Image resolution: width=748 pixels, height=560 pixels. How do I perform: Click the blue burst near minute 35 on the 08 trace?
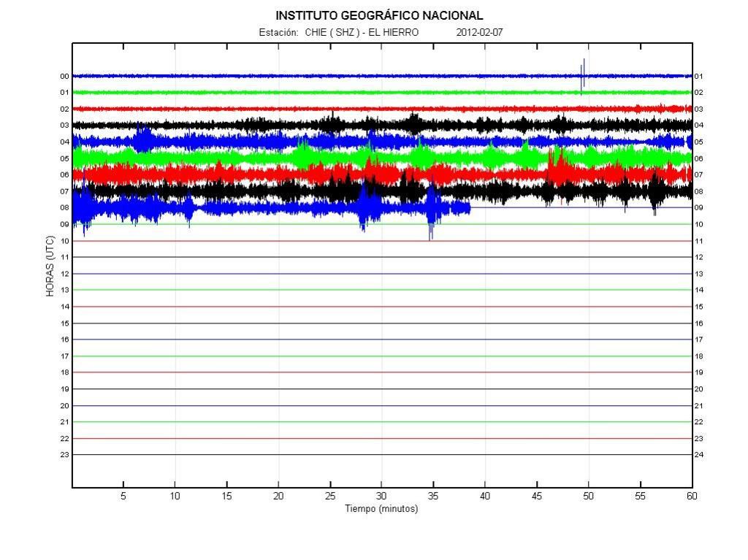[432, 212]
